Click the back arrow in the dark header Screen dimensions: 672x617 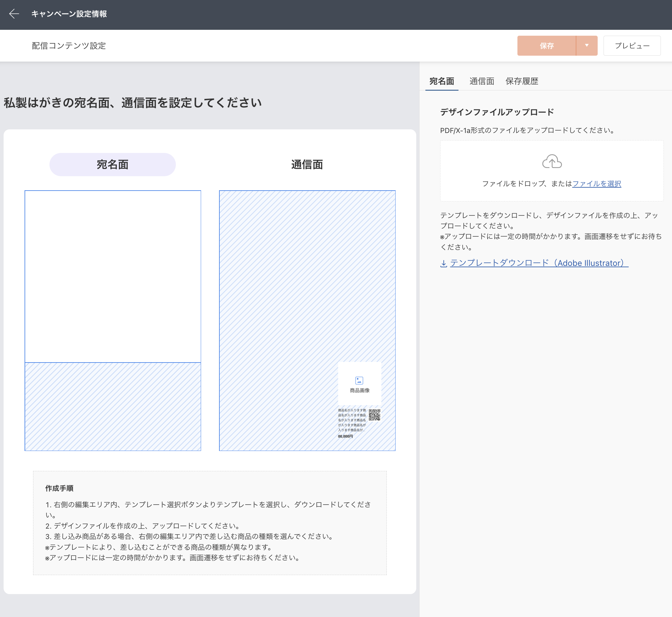(x=13, y=14)
